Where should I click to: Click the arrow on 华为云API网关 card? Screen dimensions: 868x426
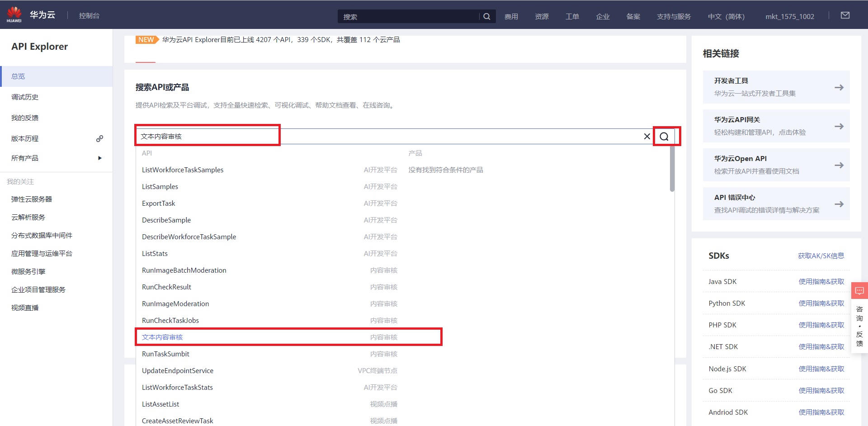coord(839,126)
